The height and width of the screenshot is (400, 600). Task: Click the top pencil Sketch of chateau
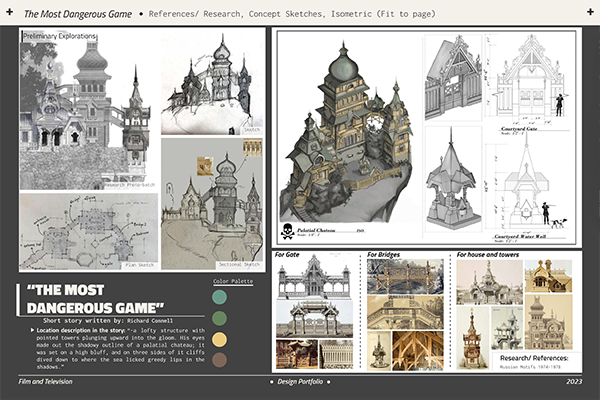point(211,80)
